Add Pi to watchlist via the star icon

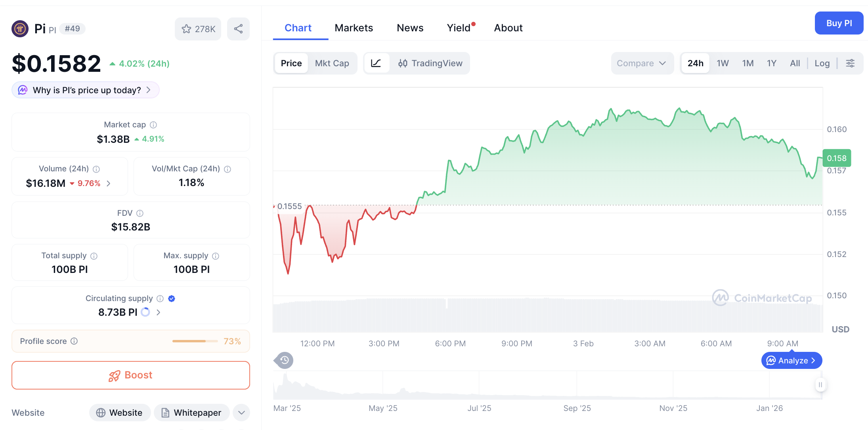186,29
